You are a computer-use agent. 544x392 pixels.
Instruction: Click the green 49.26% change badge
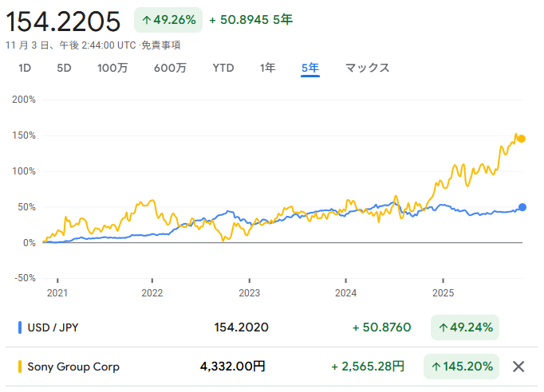tap(168, 20)
